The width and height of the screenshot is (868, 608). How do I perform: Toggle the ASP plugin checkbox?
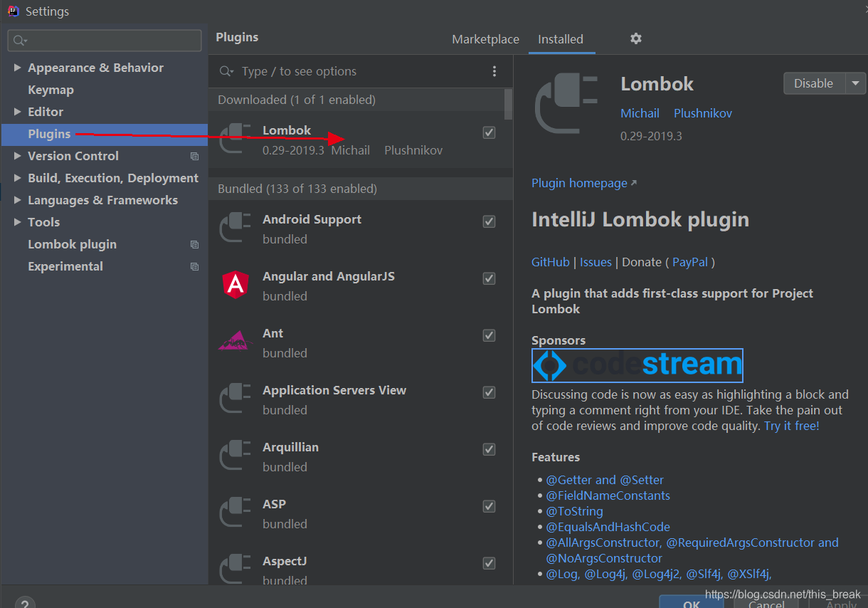point(489,506)
